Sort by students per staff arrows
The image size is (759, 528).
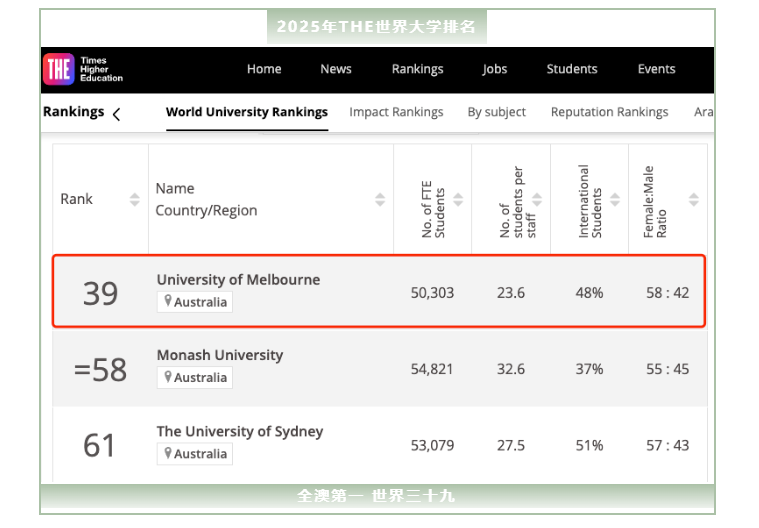[537, 199]
